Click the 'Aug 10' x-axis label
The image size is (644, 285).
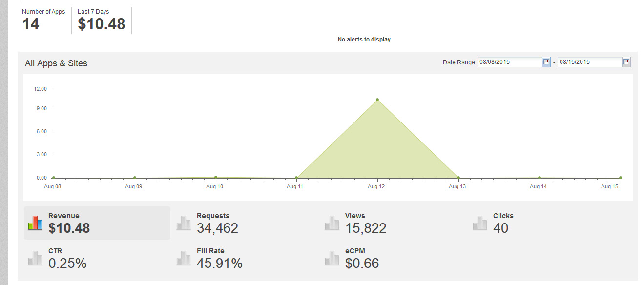click(x=214, y=187)
